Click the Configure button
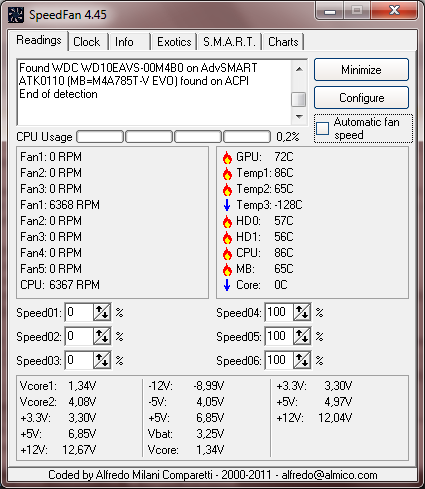The height and width of the screenshot is (489, 425). click(361, 98)
